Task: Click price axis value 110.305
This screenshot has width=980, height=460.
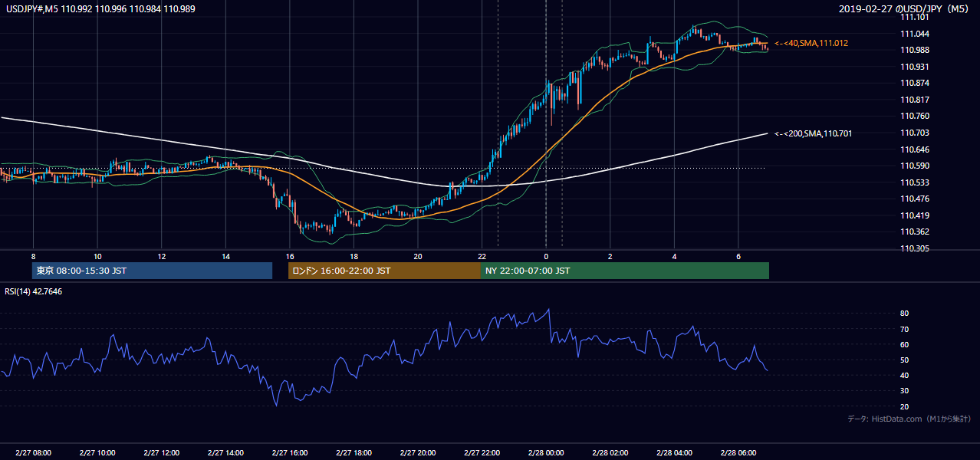Action: pyautogui.click(x=915, y=249)
